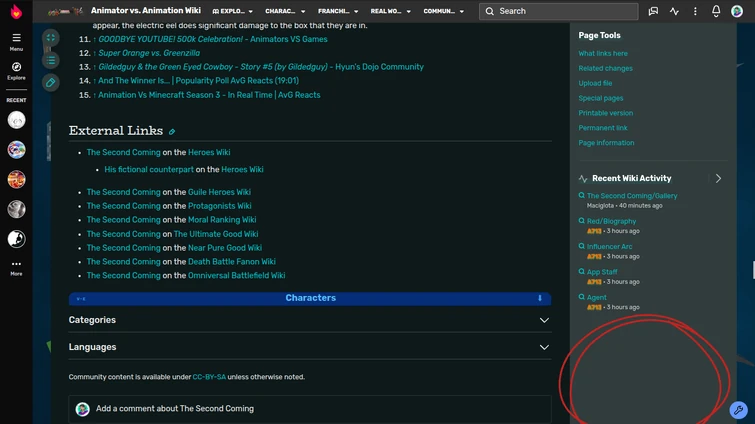Expand the Categories section chevron
The image size is (755, 424).
[544, 321]
